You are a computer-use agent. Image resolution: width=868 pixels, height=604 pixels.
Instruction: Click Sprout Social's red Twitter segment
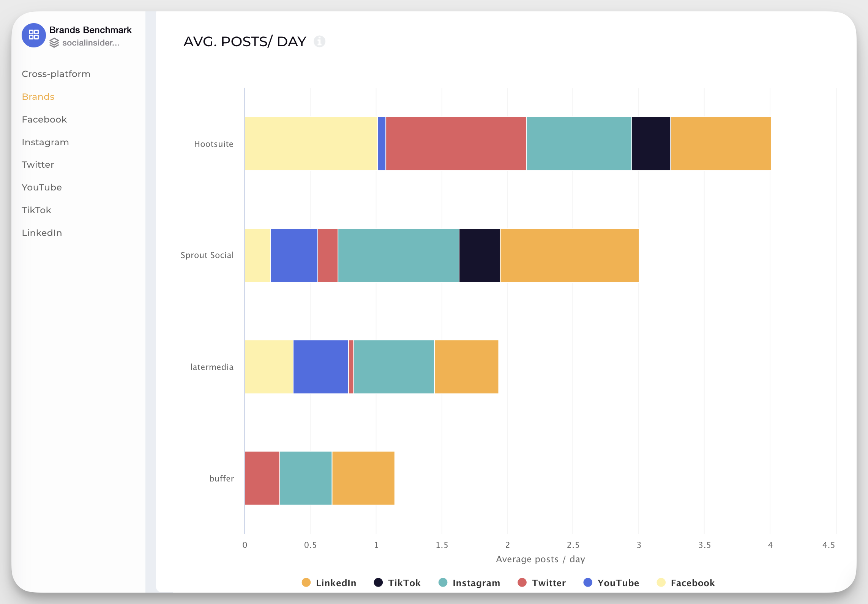pos(328,256)
